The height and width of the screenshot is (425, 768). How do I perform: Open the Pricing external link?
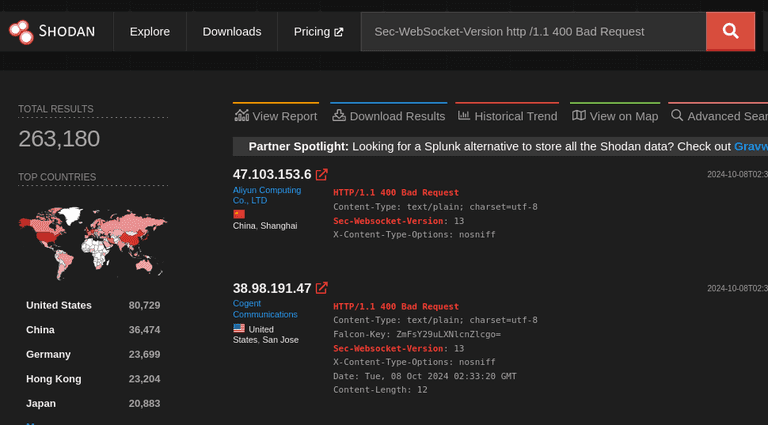pos(318,32)
